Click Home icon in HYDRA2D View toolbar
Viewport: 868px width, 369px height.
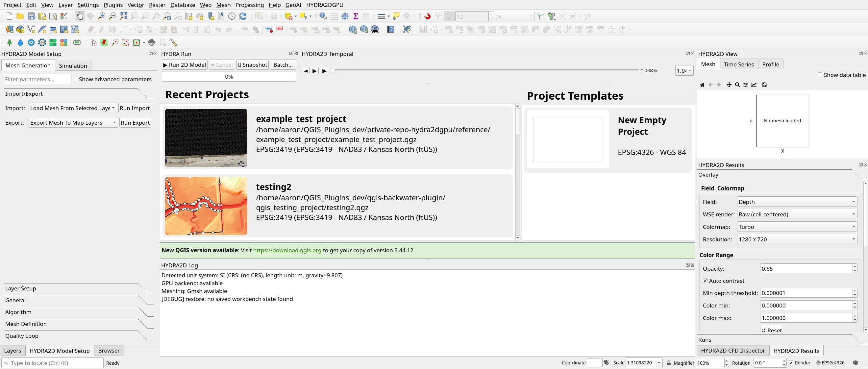click(702, 85)
